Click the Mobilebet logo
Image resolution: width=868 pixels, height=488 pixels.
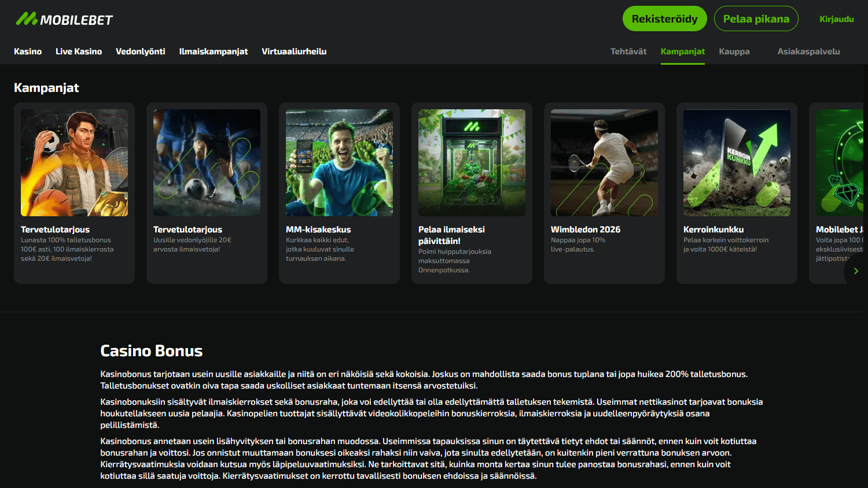tap(64, 19)
